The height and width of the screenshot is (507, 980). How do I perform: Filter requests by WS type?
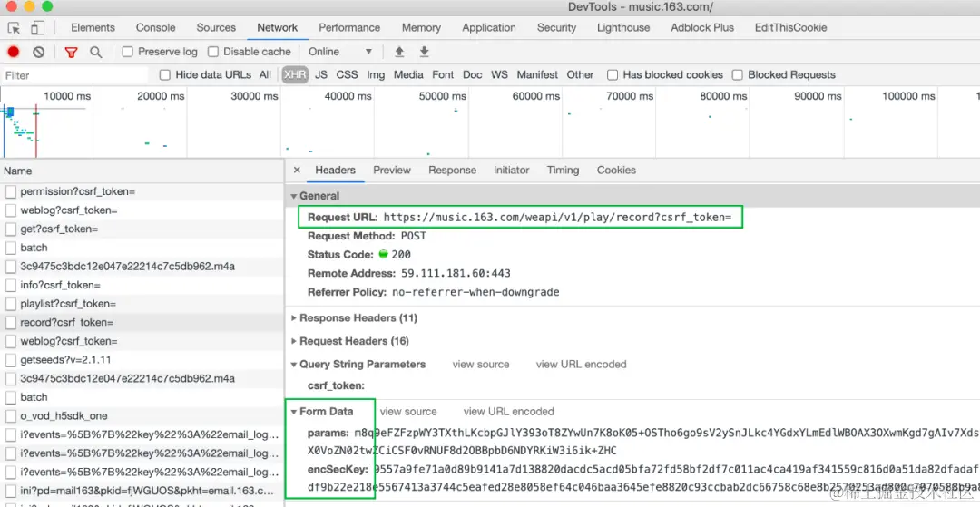click(x=499, y=75)
